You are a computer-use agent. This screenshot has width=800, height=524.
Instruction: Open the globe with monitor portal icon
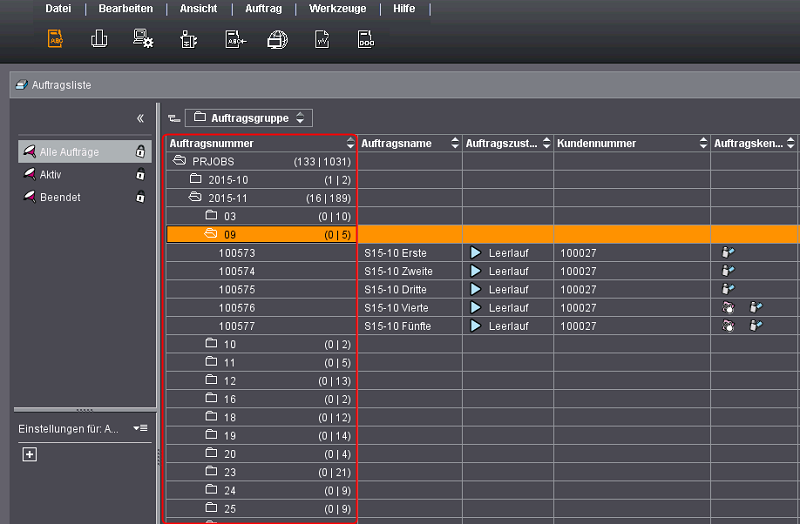(x=278, y=39)
